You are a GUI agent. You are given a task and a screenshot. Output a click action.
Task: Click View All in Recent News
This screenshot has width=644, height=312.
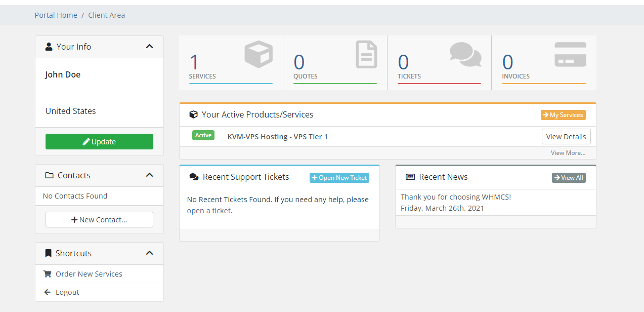tap(569, 178)
